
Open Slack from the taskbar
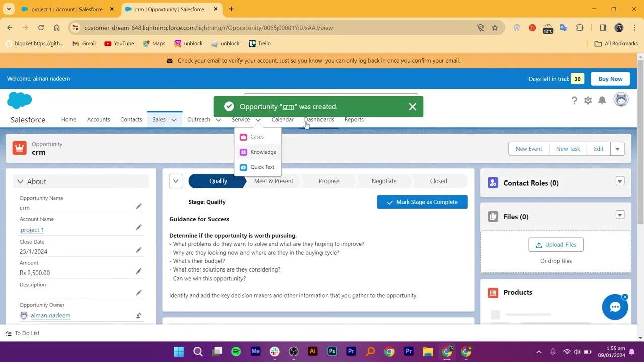point(274,352)
